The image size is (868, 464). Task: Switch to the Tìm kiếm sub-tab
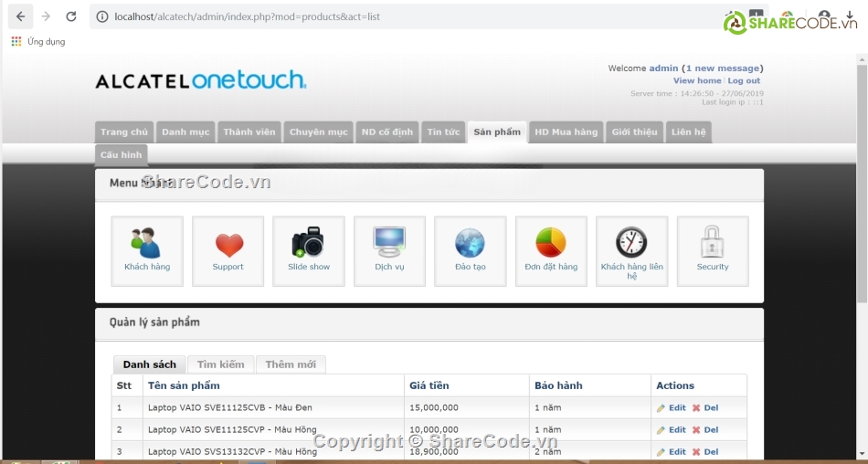[x=220, y=364]
